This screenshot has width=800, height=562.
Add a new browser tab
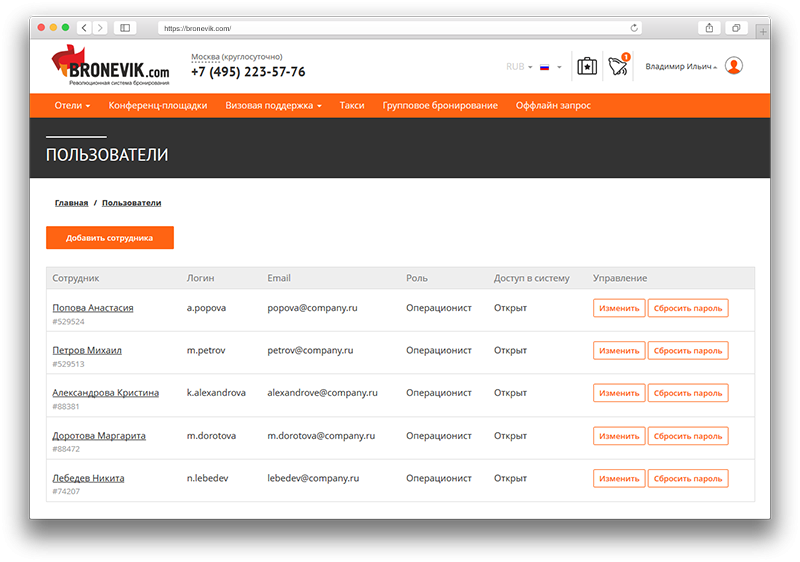tap(763, 32)
